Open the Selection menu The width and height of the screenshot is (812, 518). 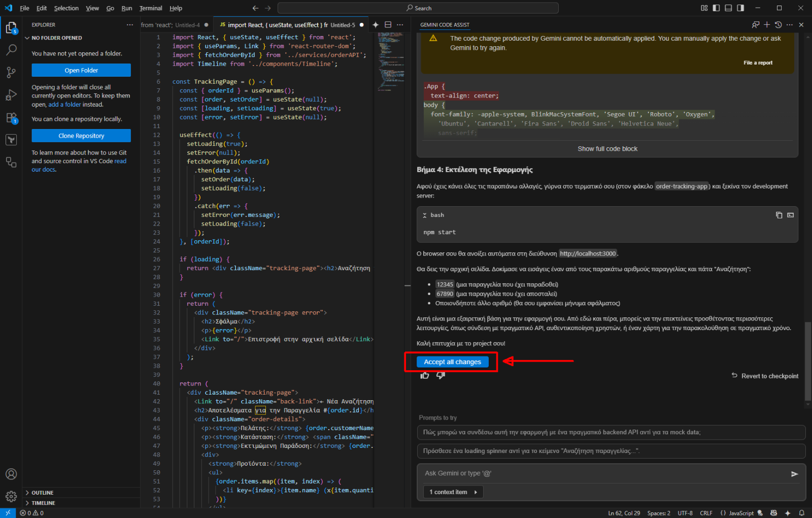pyautogui.click(x=66, y=8)
